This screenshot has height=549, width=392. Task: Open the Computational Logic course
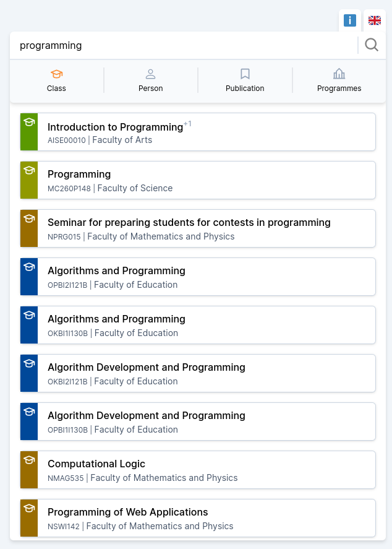pyautogui.click(x=198, y=470)
